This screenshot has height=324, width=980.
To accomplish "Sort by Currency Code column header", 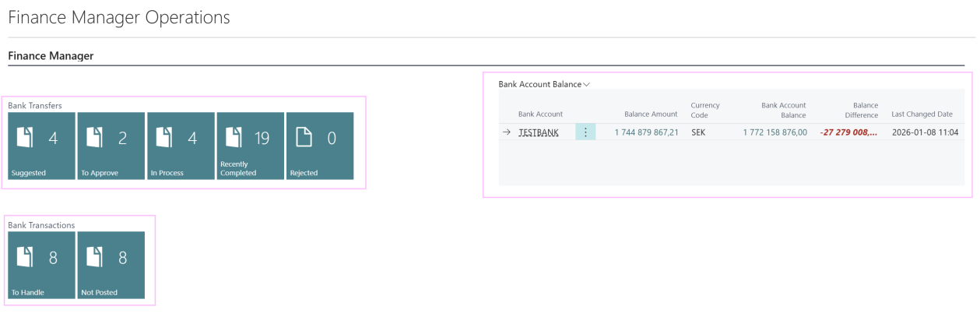I will (705, 110).
